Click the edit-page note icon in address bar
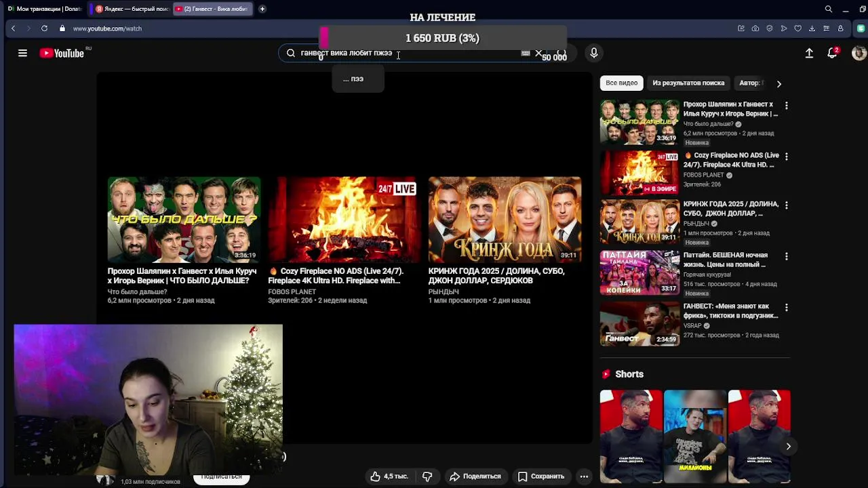Image resolution: width=868 pixels, height=488 pixels. coord(741,28)
